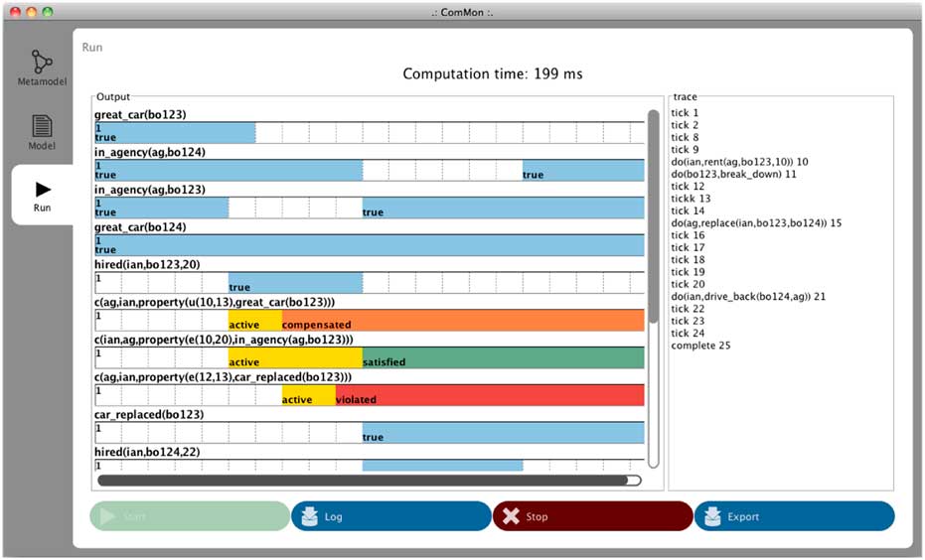The height and width of the screenshot is (560, 925).
Task: Open the Metamodel sidebar icon
Action: click(42, 61)
